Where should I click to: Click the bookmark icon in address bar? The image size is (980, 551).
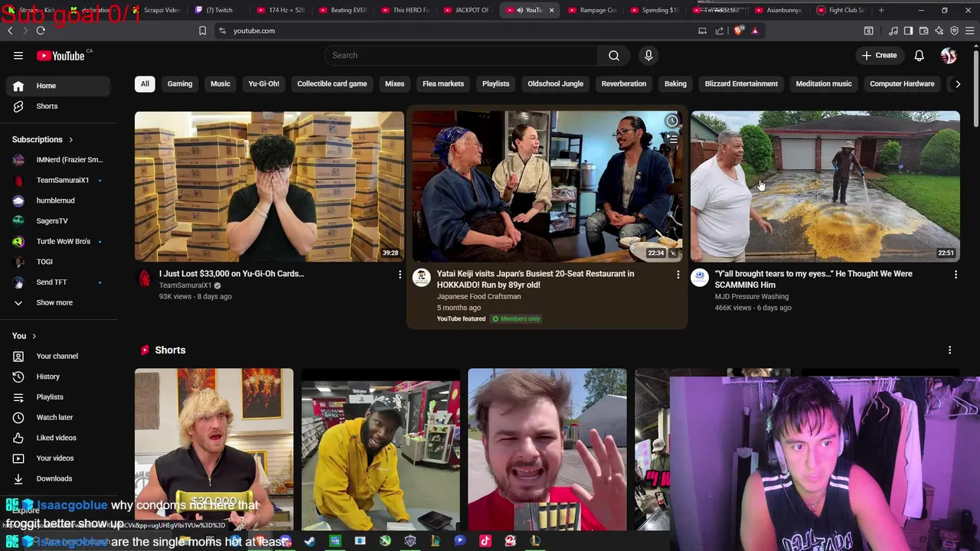coord(202,31)
